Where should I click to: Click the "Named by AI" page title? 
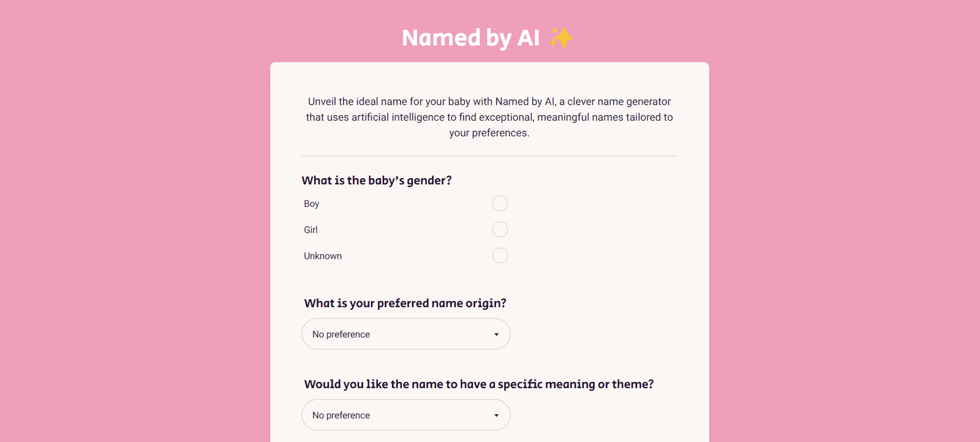[x=470, y=38]
